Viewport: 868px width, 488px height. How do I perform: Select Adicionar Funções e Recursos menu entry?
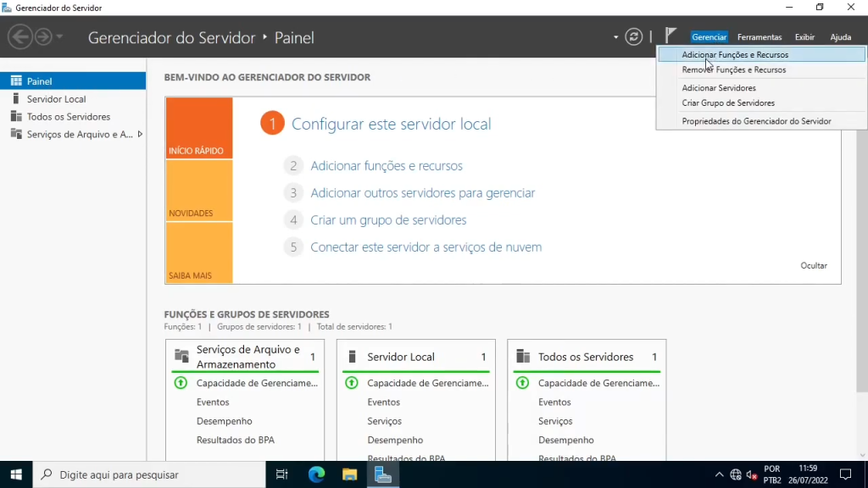pos(762,55)
